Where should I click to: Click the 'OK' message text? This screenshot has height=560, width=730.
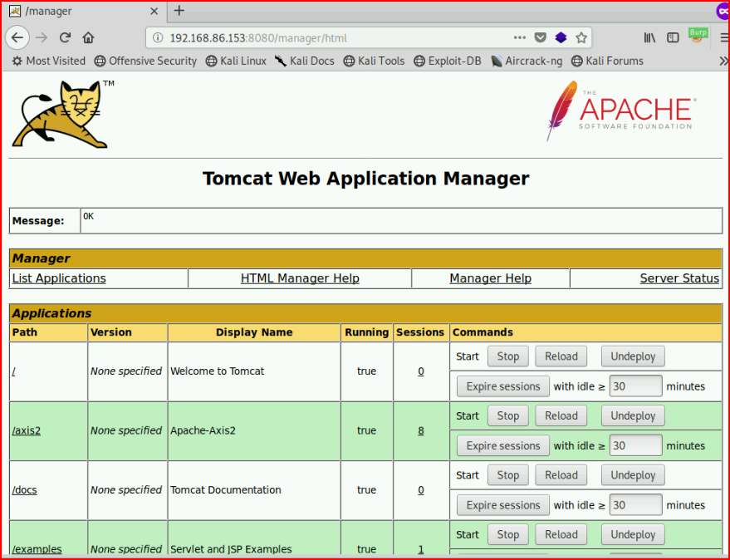tap(89, 216)
